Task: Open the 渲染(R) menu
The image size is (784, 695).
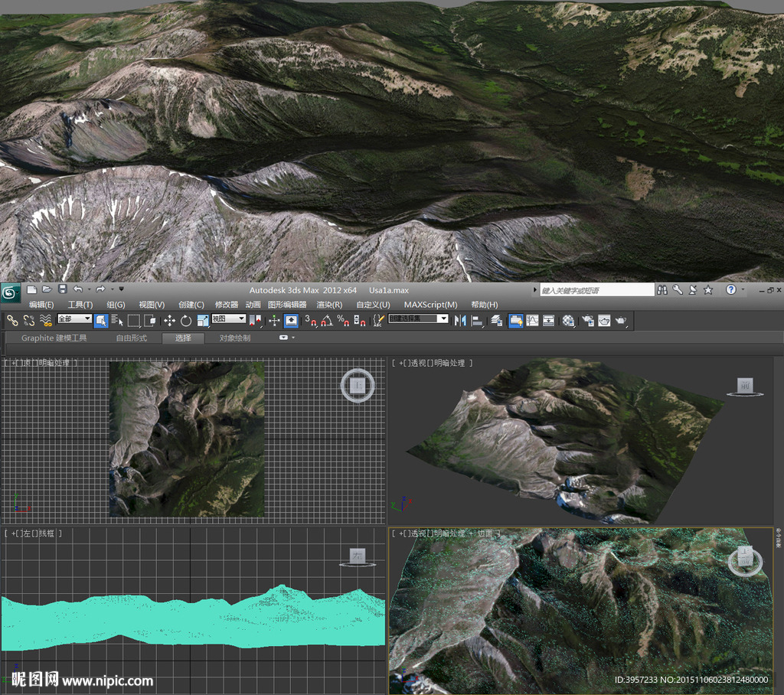Action: (x=328, y=305)
